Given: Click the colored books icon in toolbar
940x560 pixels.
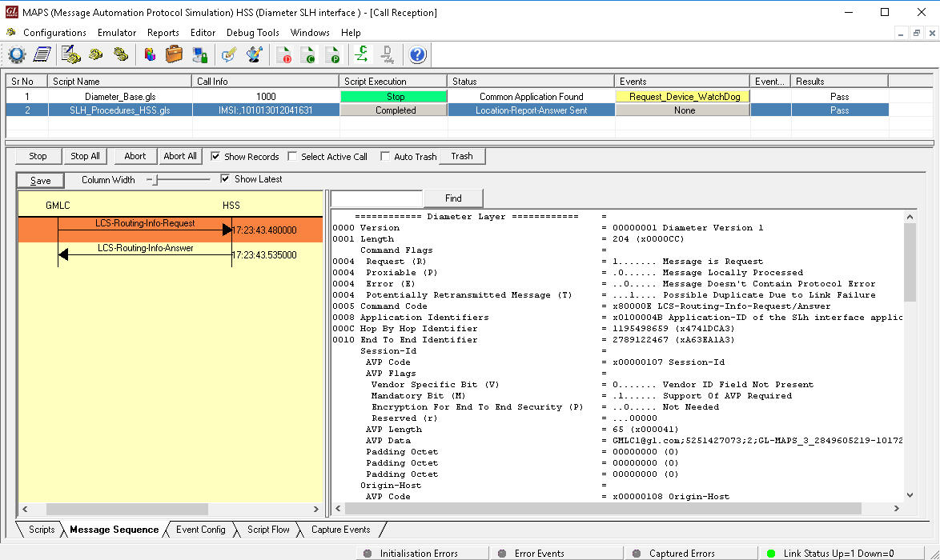Looking at the screenshot, I should 150,54.
